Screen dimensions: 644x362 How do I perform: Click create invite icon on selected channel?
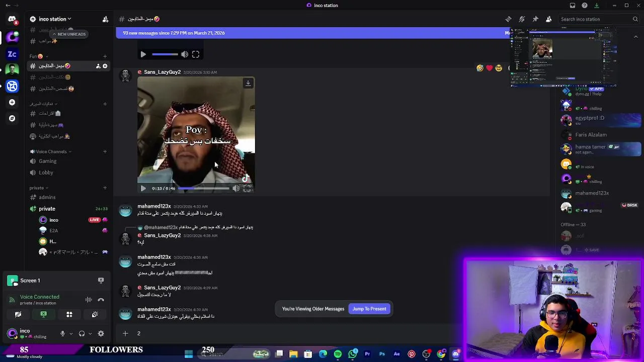coord(98,66)
